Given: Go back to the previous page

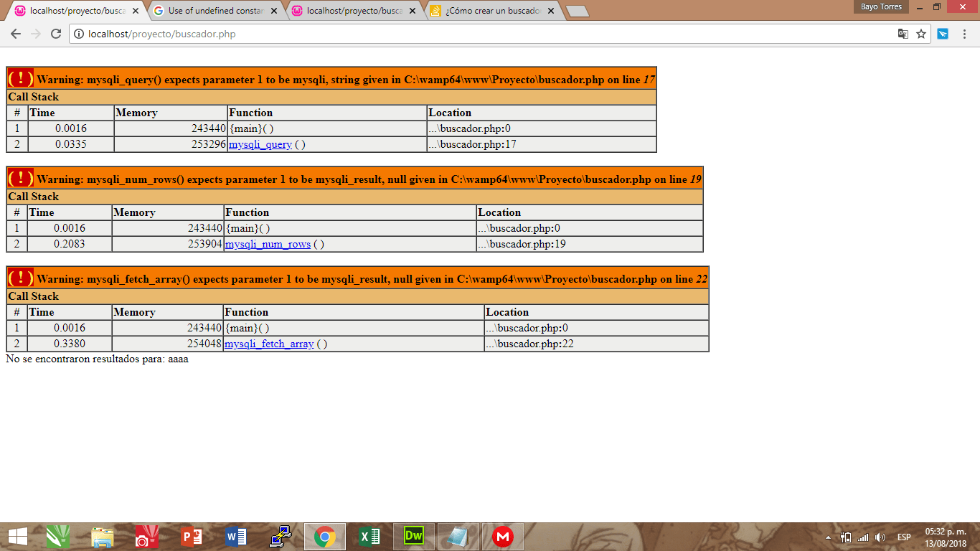Looking at the screenshot, I should point(16,34).
